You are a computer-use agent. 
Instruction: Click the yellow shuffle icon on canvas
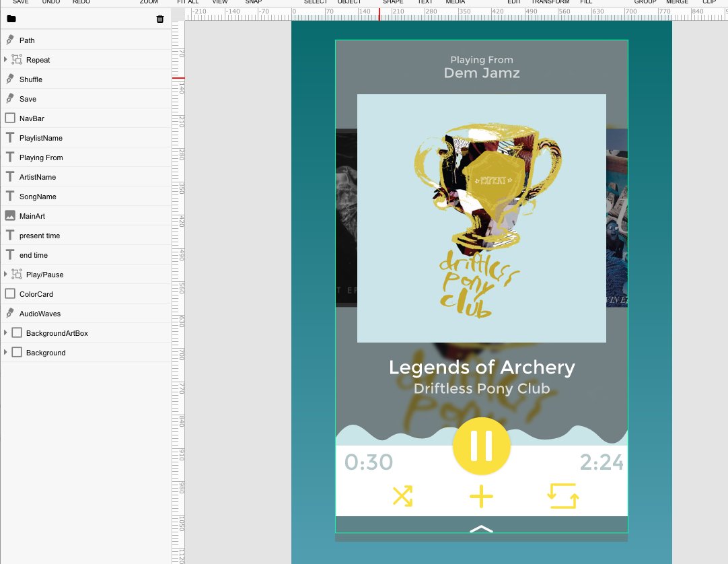click(402, 496)
